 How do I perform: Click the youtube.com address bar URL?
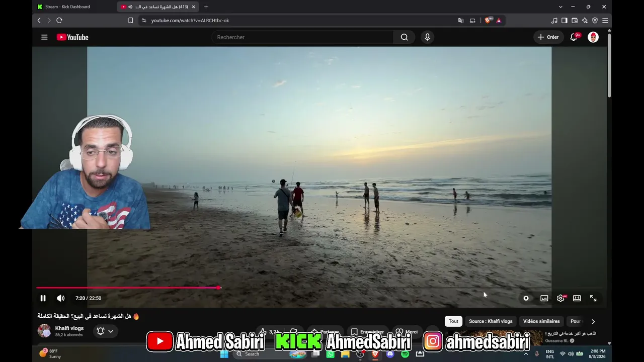(190, 21)
